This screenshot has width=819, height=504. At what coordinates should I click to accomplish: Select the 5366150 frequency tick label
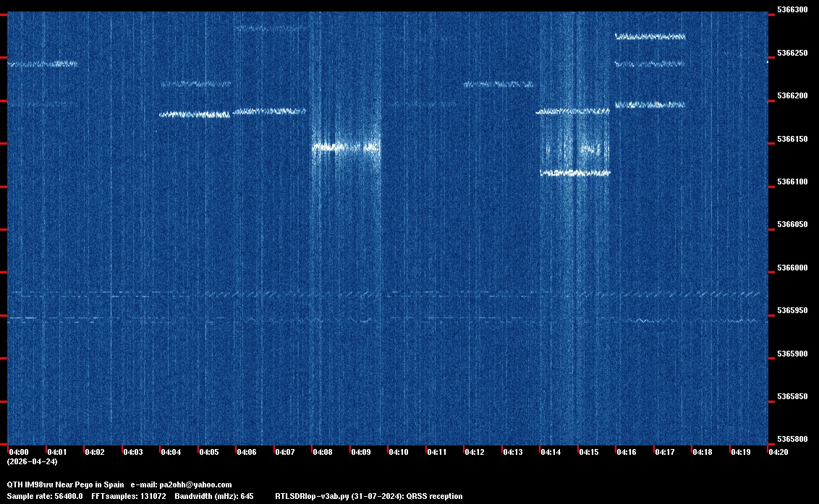pyautogui.click(x=791, y=139)
